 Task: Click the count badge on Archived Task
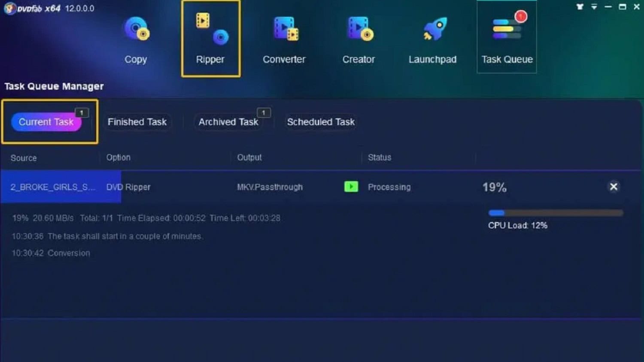264,113
